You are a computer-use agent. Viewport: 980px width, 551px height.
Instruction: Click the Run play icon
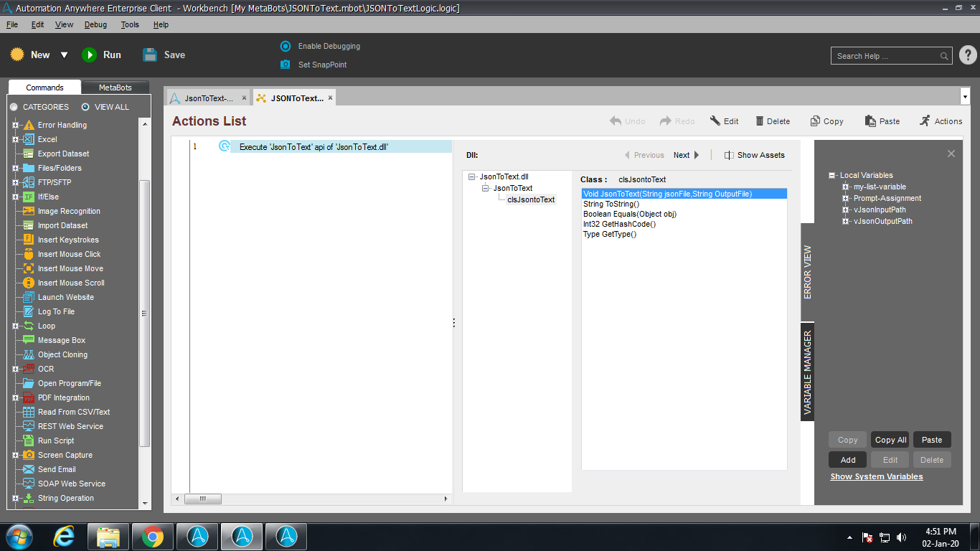pyautogui.click(x=89, y=55)
